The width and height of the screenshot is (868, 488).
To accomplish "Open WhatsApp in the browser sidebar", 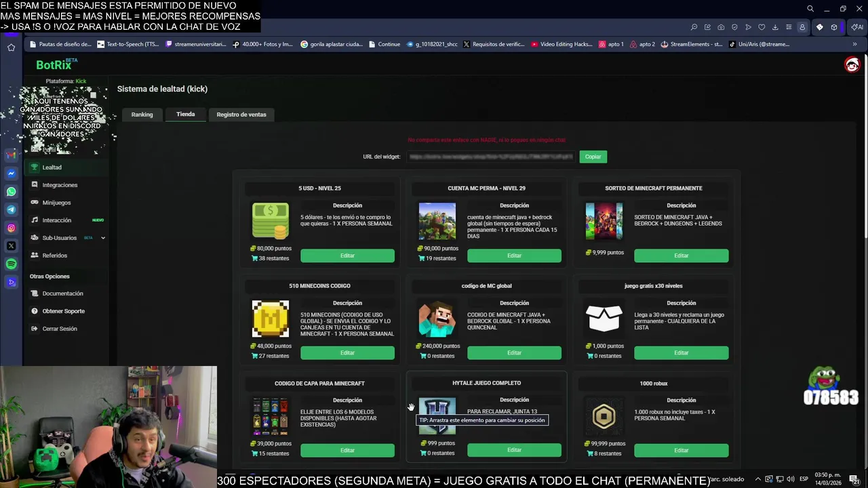I will pos(11,191).
